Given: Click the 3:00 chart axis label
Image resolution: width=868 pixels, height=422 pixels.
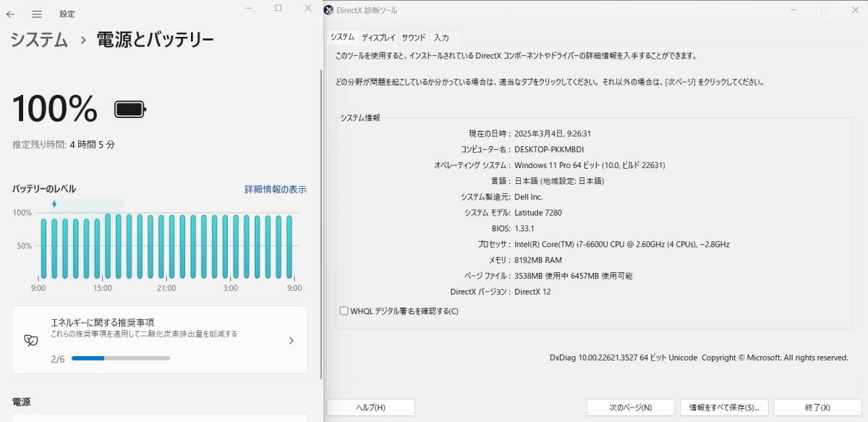Looking at the screenshot, I should pos(230,287).
